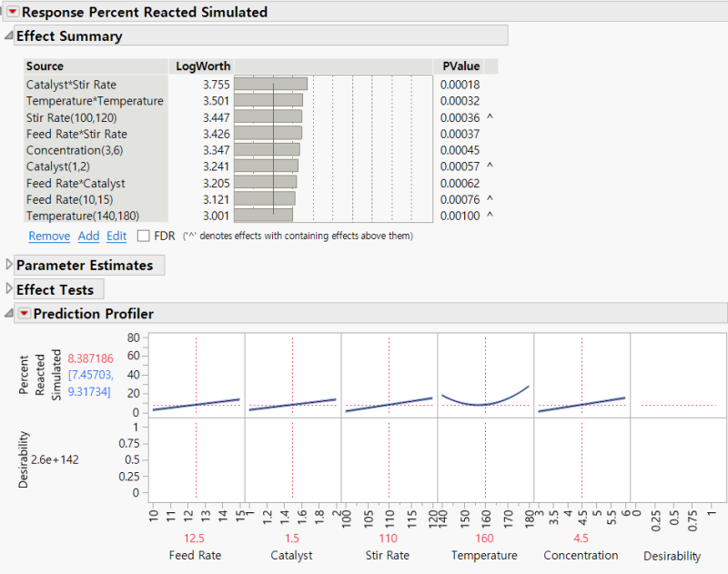This screenshot has width=728, height=574.
Task: Click the Catalyst value 1.5
Action: (x=291, y=539)
